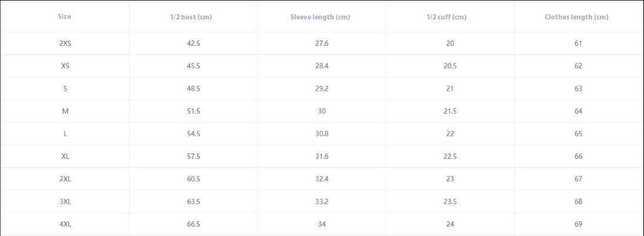Select the XL size row label
This screenshot has height=236, width=644.
65,156
